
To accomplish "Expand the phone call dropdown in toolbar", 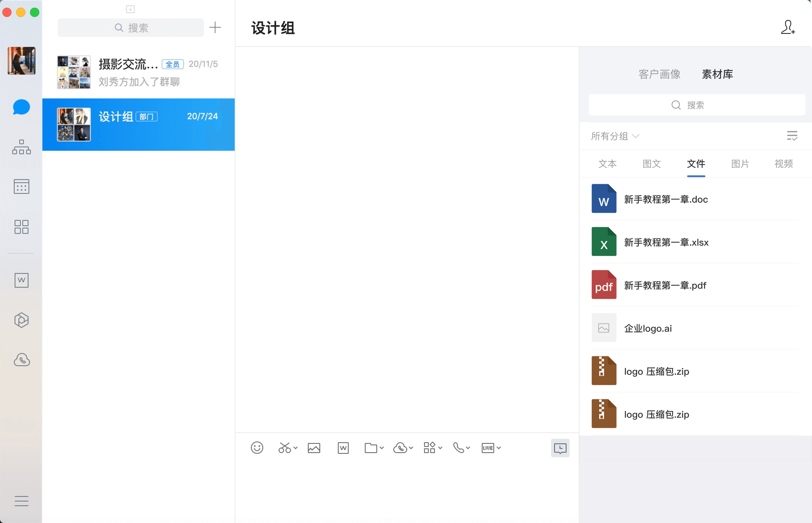I will 468,448.
